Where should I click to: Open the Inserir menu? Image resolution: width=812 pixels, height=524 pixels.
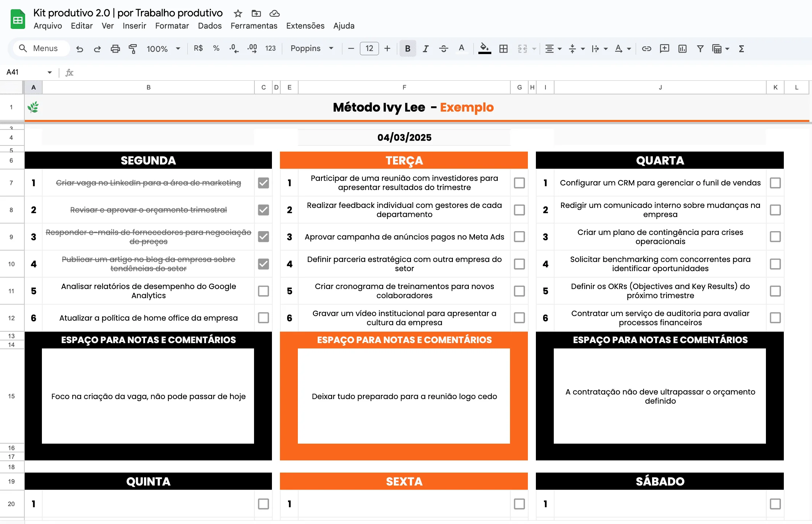[134, 26]
